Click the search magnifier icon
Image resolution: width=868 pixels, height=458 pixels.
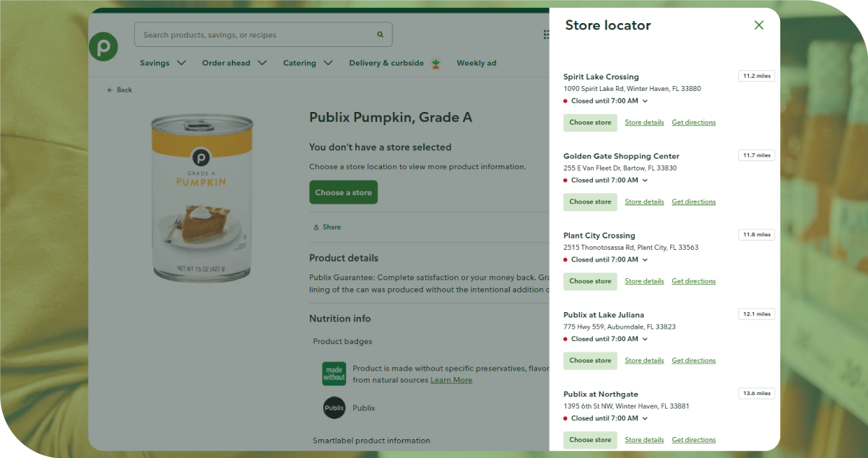point(380,35)
